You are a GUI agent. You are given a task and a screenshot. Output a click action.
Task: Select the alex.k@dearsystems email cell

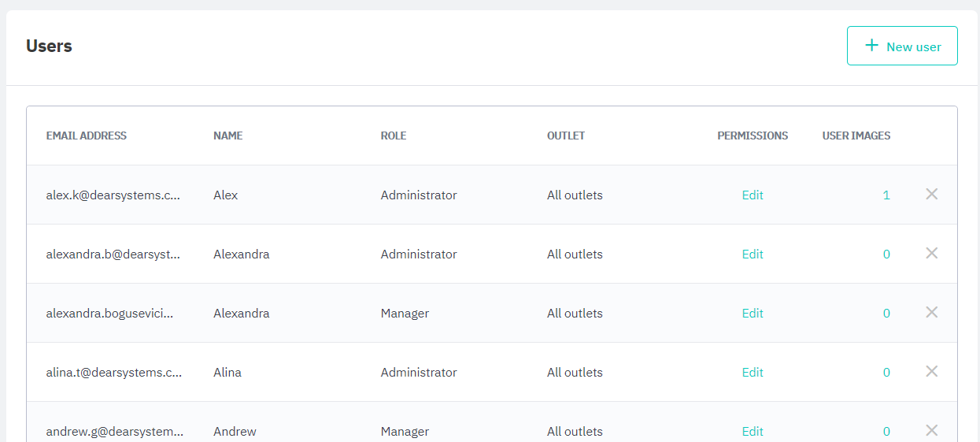pos(113,195)
